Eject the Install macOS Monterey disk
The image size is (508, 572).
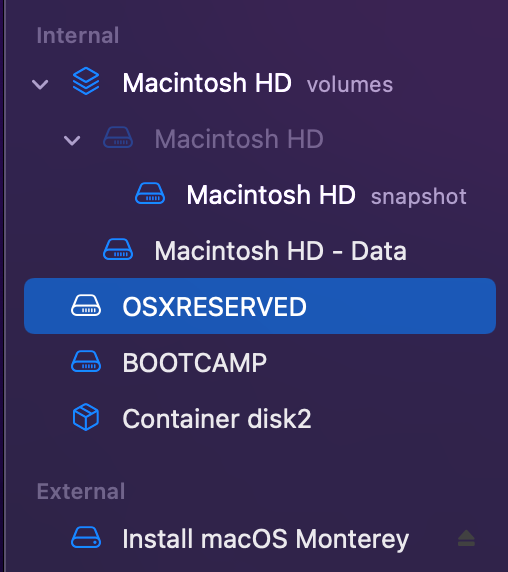point(466,538)
